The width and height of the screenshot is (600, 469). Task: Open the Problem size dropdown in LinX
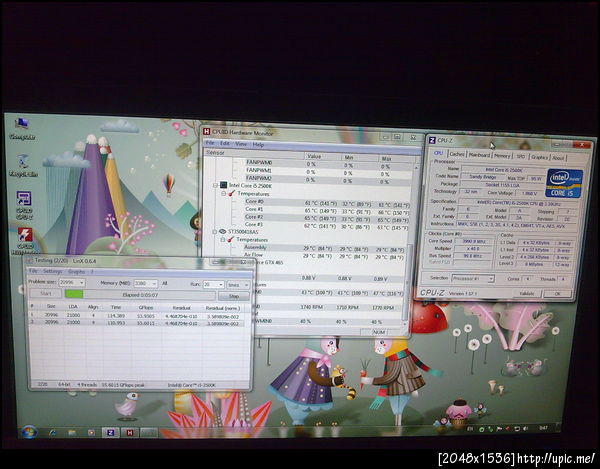(82, 283)
